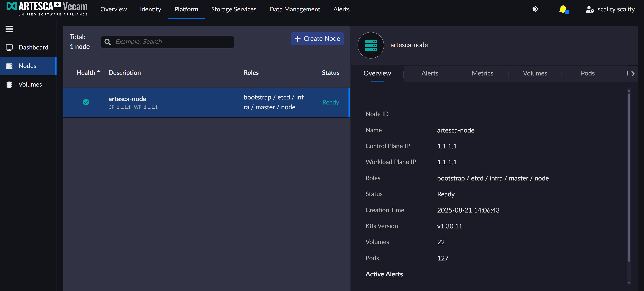Go to the Data Management menu
644x291 pixels.
(294, 9)
